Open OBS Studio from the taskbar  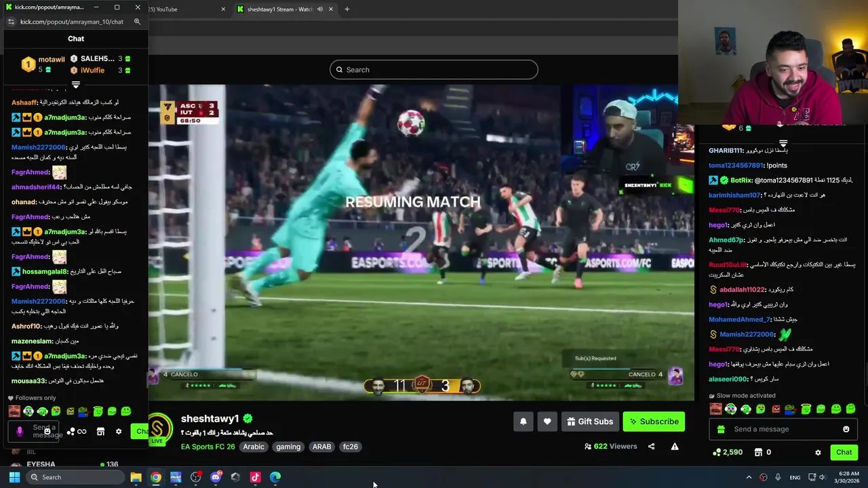point(195,477)
